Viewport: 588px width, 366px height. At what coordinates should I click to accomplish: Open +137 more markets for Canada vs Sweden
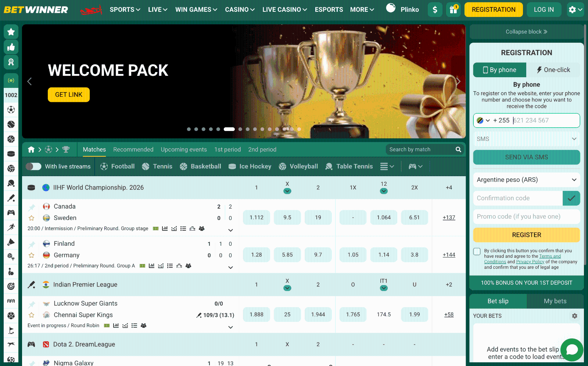(x=449, y=217)
